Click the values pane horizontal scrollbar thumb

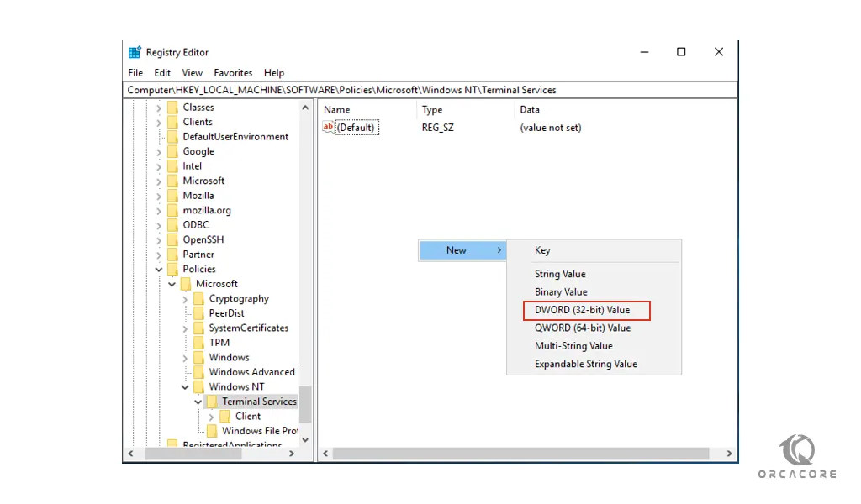(x=520, y=454)
